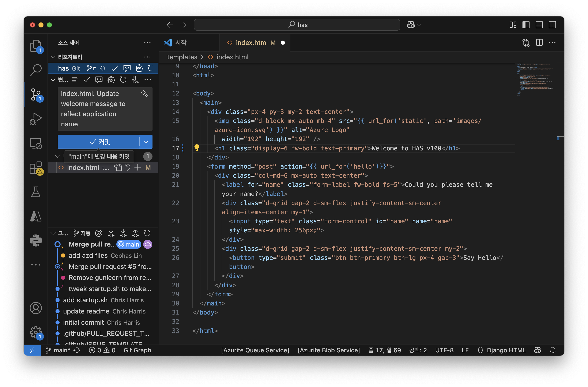Discard changes for index.html
Screen dimensions: 588x387
tap(128, 168)
